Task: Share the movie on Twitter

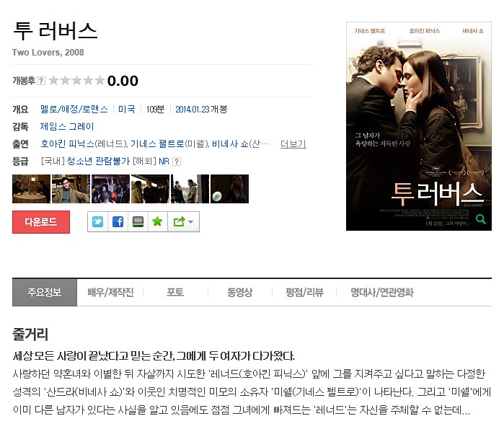Action: coord(98,222)
